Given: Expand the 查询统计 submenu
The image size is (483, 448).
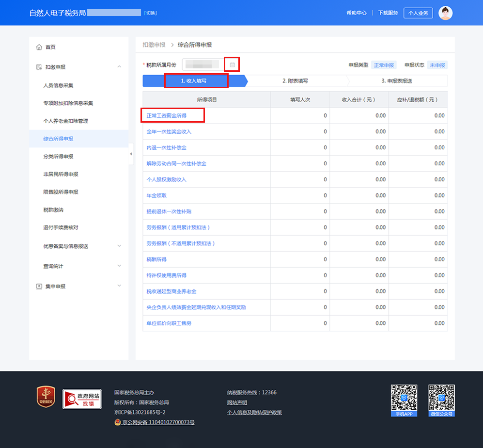Looking at the screenshot, I should coord(119,266).
